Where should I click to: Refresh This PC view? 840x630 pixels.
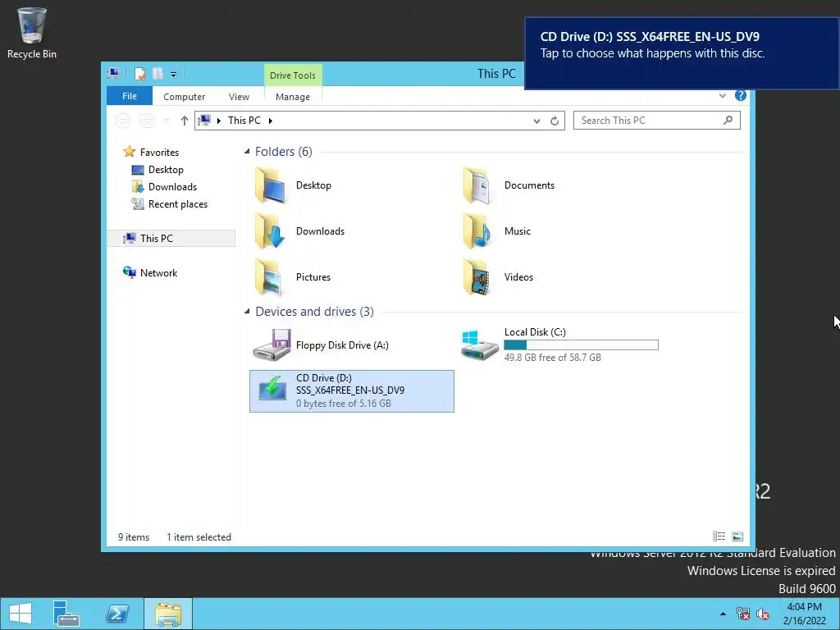pos(555,121)
